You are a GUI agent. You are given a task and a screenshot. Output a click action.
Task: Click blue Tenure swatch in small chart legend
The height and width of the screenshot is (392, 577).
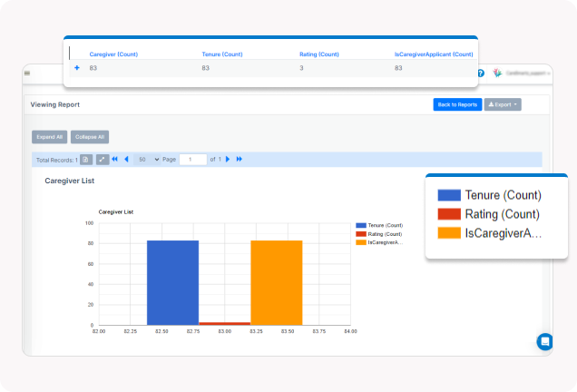click(x=361, y=225)
